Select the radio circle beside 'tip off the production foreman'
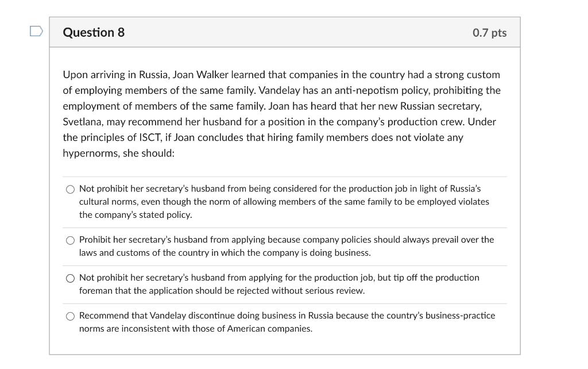This screenshot has width=588, height=369. [70, 278]
